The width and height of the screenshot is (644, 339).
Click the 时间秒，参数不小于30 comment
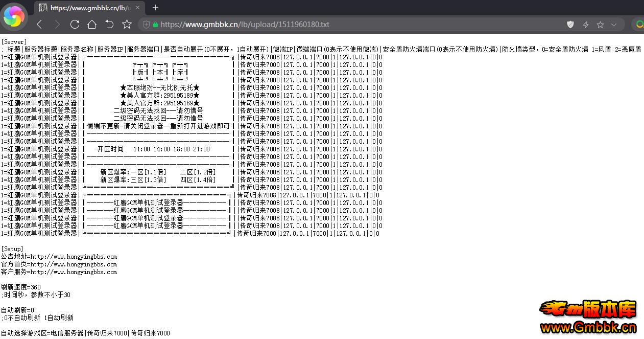coord(36,295)
